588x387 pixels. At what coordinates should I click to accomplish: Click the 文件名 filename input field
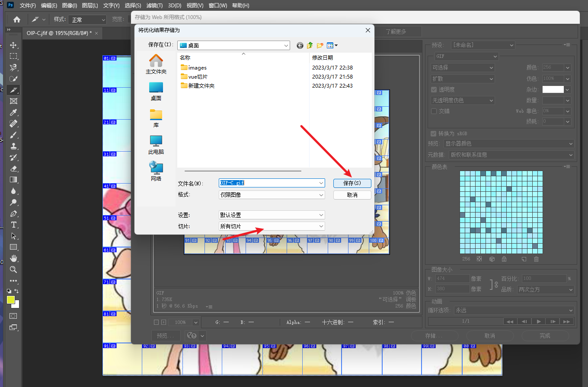(x=272, y=183)
